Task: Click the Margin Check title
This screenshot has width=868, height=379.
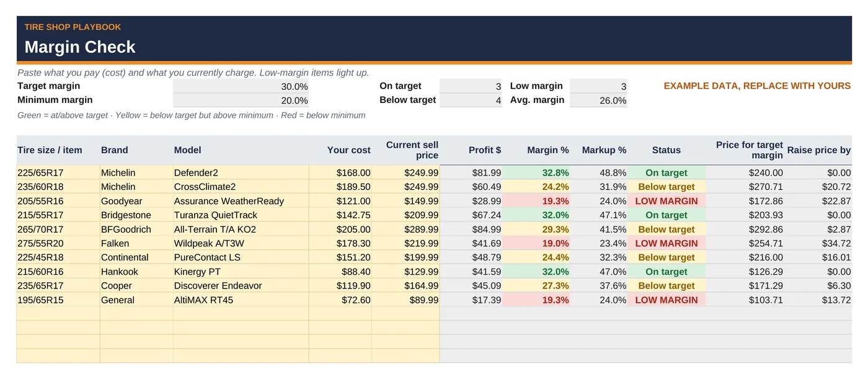Action: [80, 47]
